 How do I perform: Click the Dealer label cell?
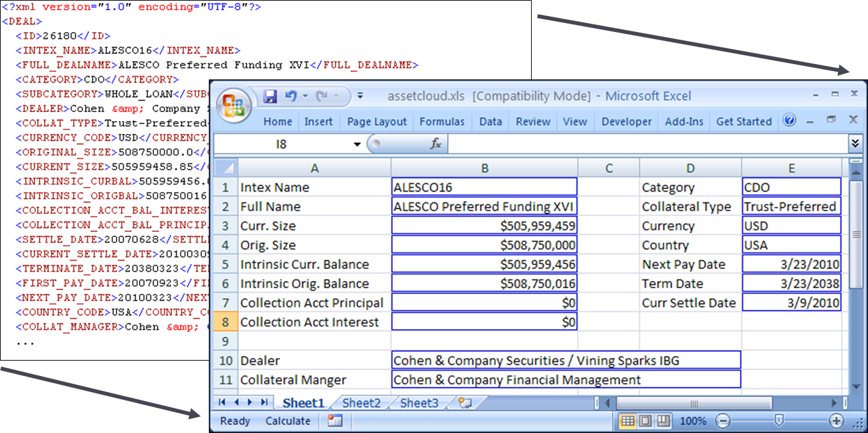point(314,360)
